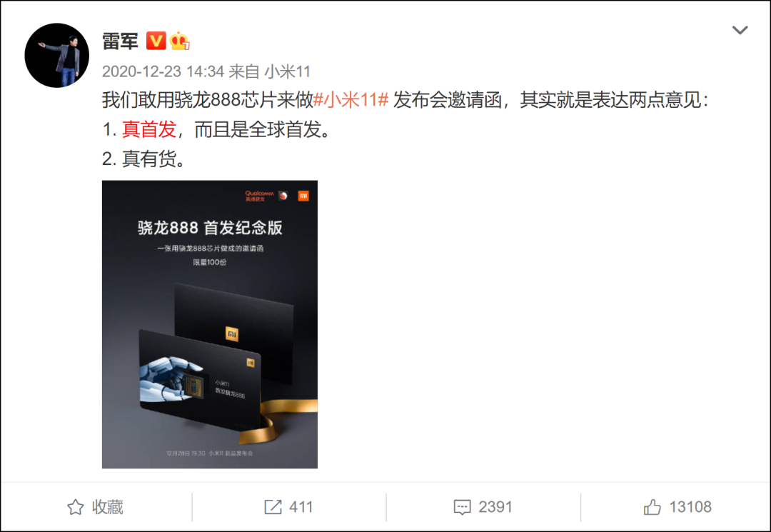Click the repost count 411

coord(301,507)
